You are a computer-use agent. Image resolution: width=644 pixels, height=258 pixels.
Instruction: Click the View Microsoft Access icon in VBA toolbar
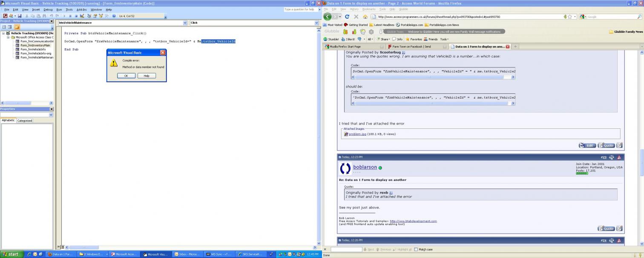[x=5, y=16]
